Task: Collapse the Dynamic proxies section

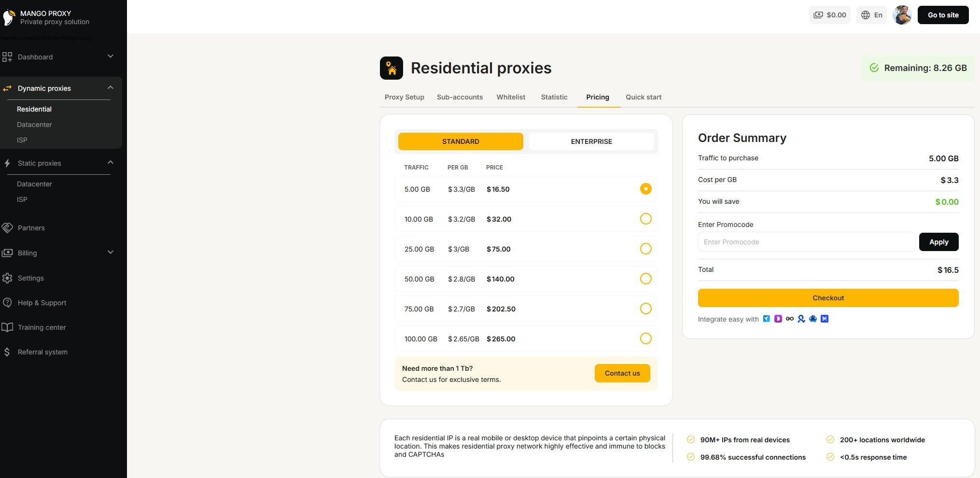Action: (x=111, y=88)
